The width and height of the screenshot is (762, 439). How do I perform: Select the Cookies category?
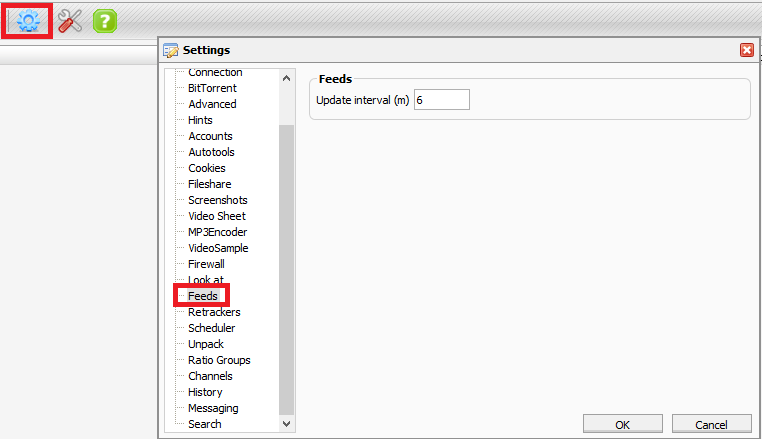point(207,168)
